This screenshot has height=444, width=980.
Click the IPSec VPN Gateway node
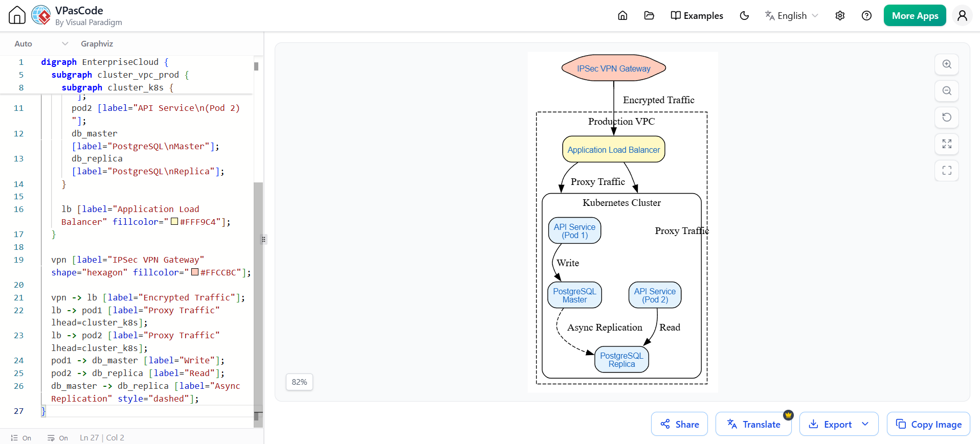pyautogui.click(x=614, y=68)
